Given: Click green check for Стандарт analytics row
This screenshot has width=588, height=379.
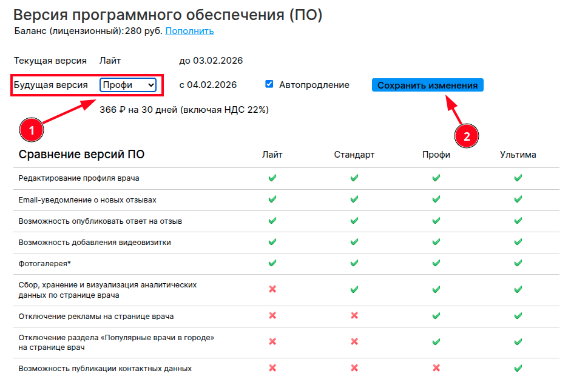Looking at the screenshot, I should 354,289.
